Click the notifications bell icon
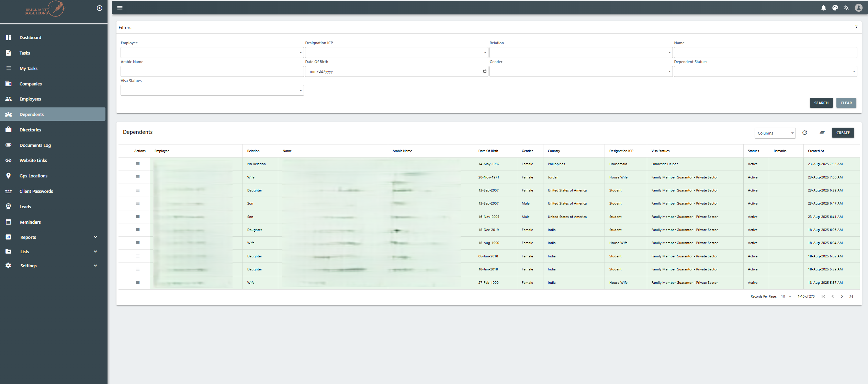The image size is (868, 384). (x=823, y=8)
